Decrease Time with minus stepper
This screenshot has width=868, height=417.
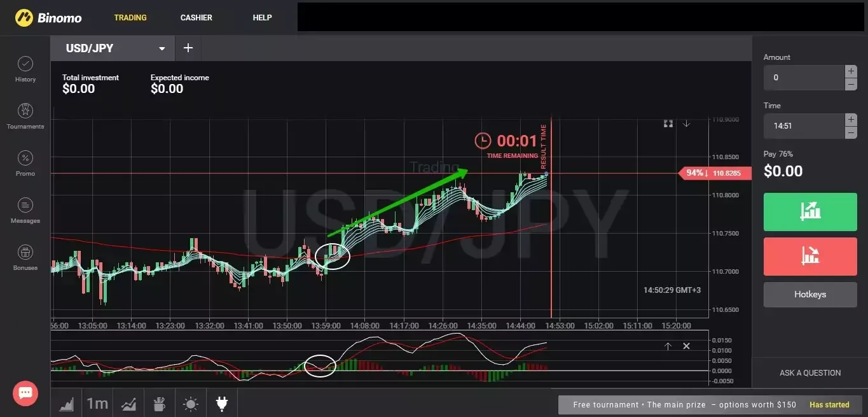(851, 132)
